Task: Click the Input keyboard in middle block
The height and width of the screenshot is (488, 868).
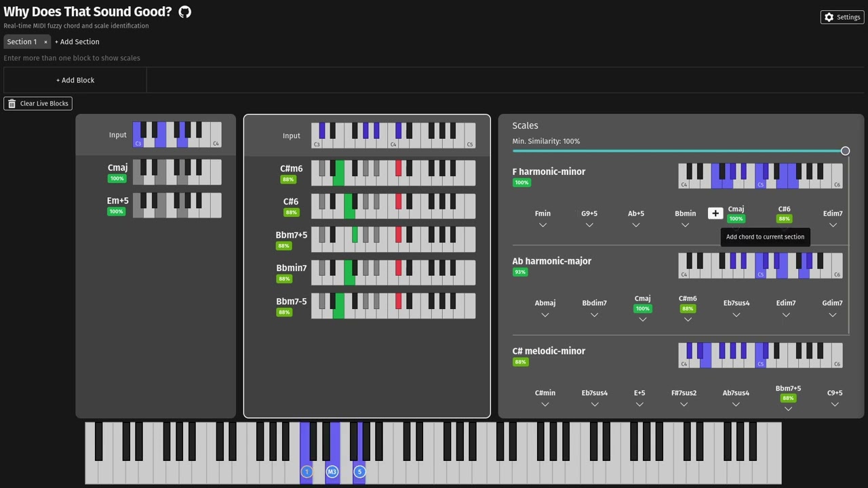Action: click(x=393, y=135)
